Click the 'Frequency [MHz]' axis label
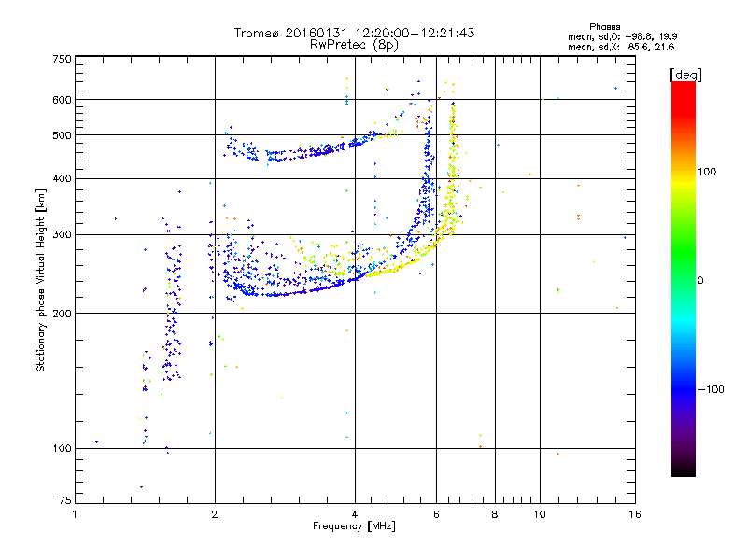Image resolution: width=747 pixels, height=560 pixels. [x=354, y=526]
